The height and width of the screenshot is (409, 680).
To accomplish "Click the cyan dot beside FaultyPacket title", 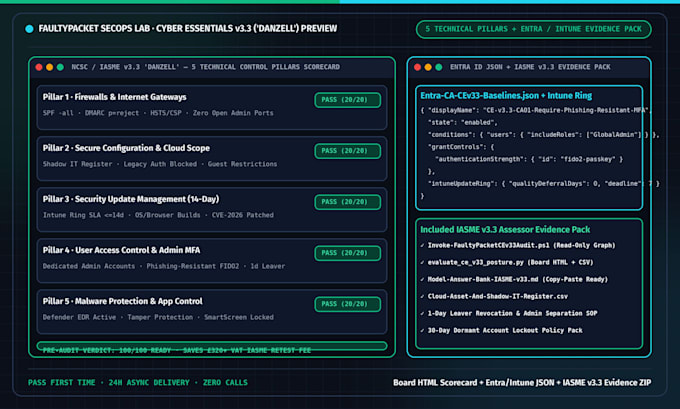I will [x=29, y=29].
